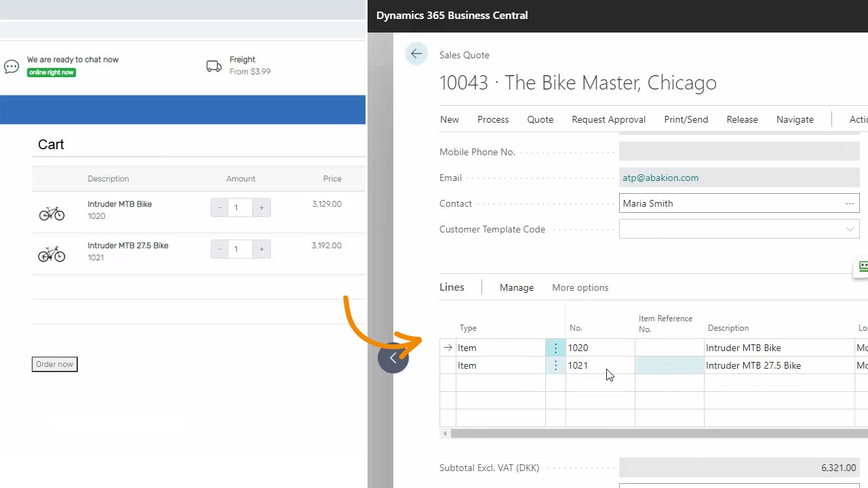Click the No. column header

(576, 328)
